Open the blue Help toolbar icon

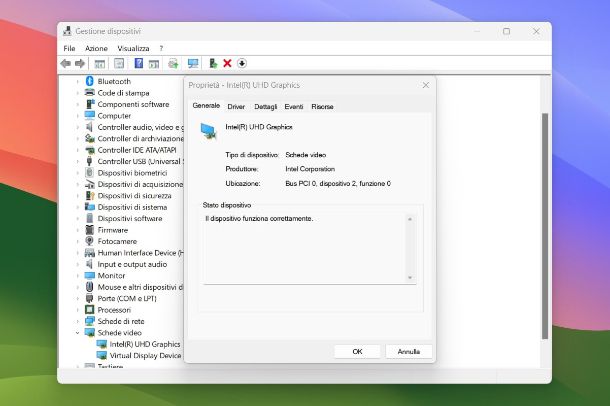[x=138, y=63]
